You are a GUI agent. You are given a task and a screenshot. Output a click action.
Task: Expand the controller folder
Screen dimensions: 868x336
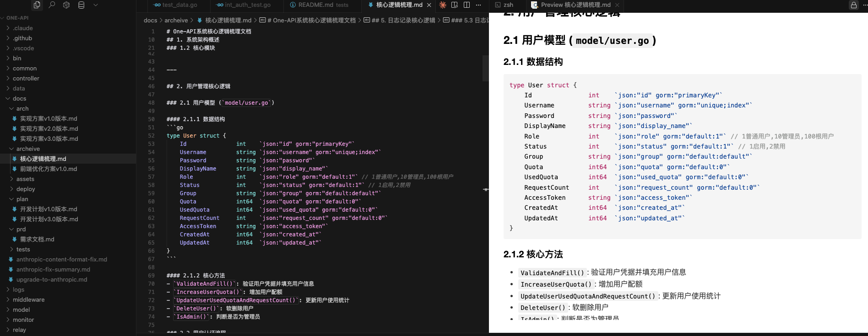[x=26, y=78]
